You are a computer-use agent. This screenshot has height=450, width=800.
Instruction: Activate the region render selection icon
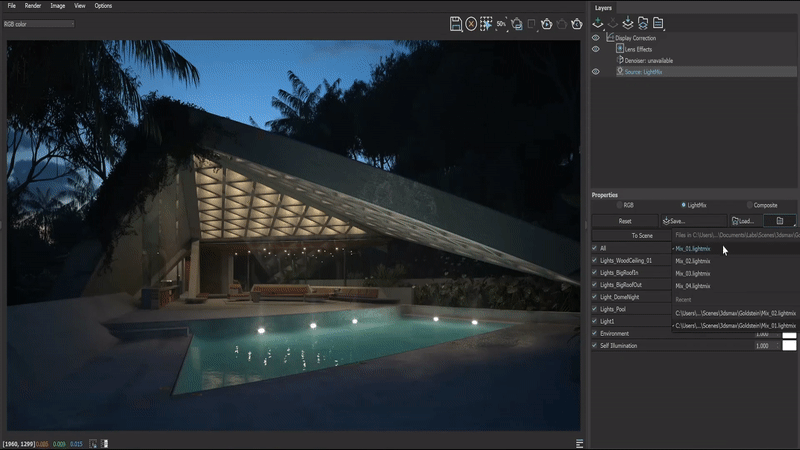pyautogui.click(x=486, y=23)
